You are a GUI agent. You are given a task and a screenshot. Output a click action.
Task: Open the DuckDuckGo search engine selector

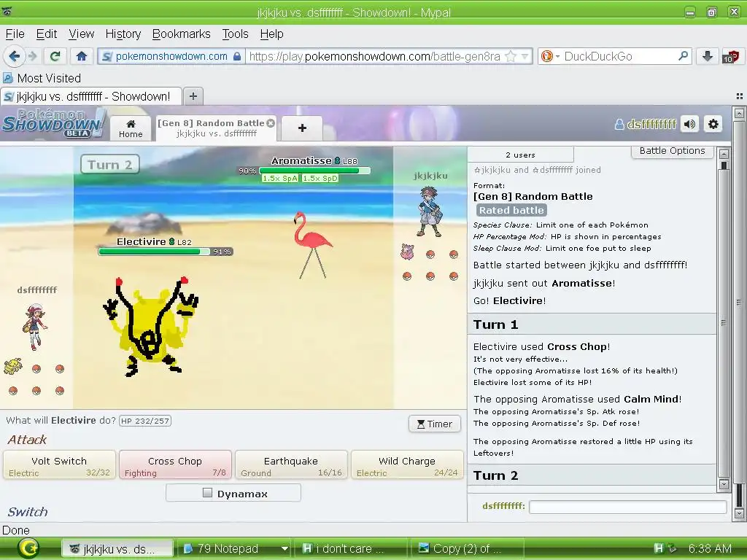tap(550, 56)
